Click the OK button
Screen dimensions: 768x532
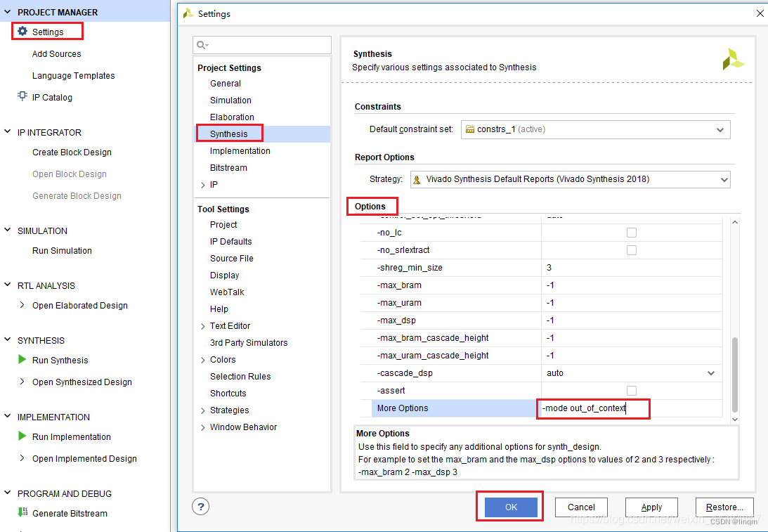pyautogui.click(x=511, y=507)
